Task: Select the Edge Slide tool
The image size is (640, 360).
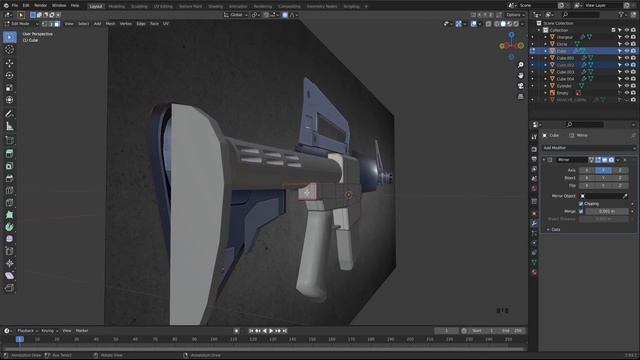Action: pos(9,251)
